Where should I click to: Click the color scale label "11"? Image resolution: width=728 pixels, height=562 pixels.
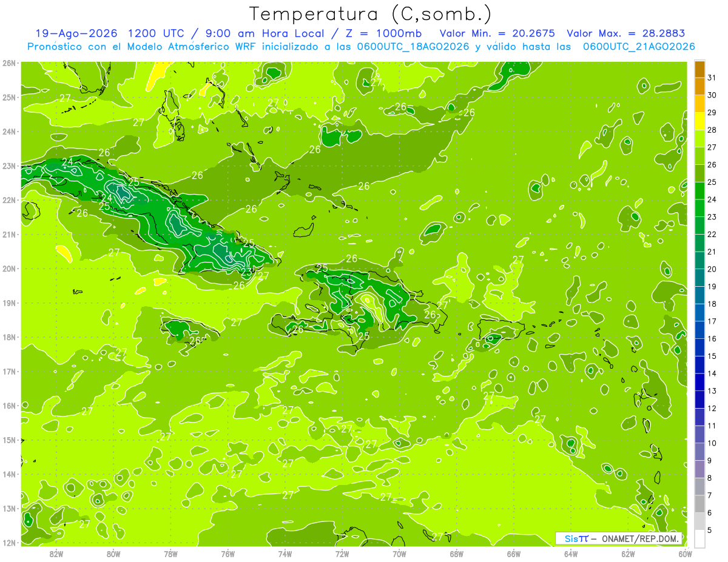pyautogui.click(x=712, y=426)
